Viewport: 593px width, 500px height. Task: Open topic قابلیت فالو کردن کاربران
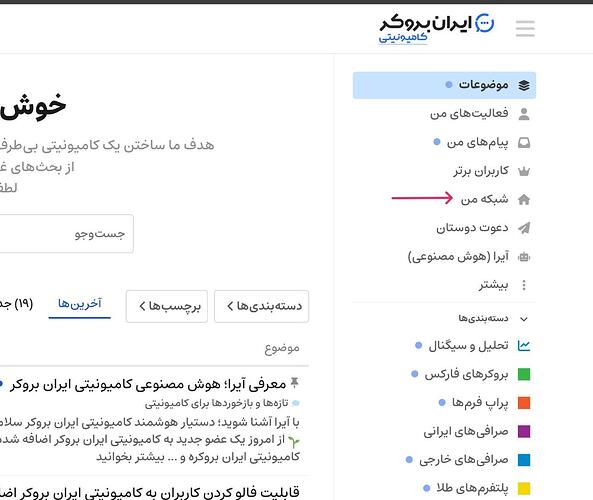pos(150,492)
